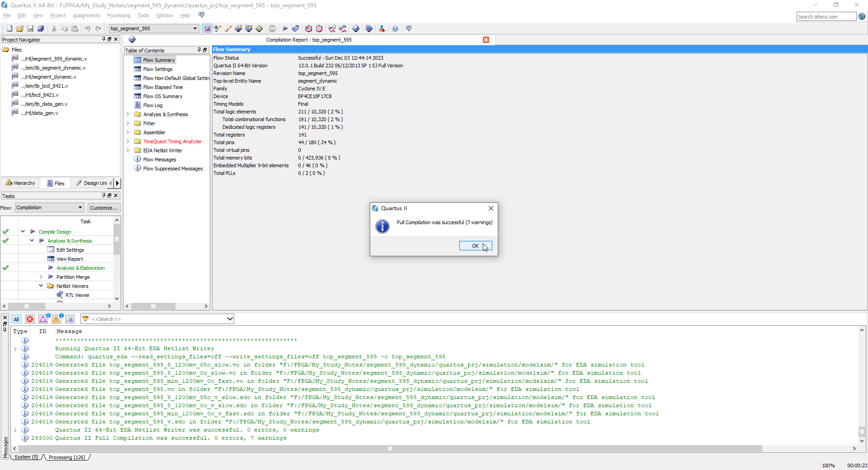The height and width of the screenshot is (470, 868).
Task: Click the Programmer toolbar icon
Action: pos(369,28)
